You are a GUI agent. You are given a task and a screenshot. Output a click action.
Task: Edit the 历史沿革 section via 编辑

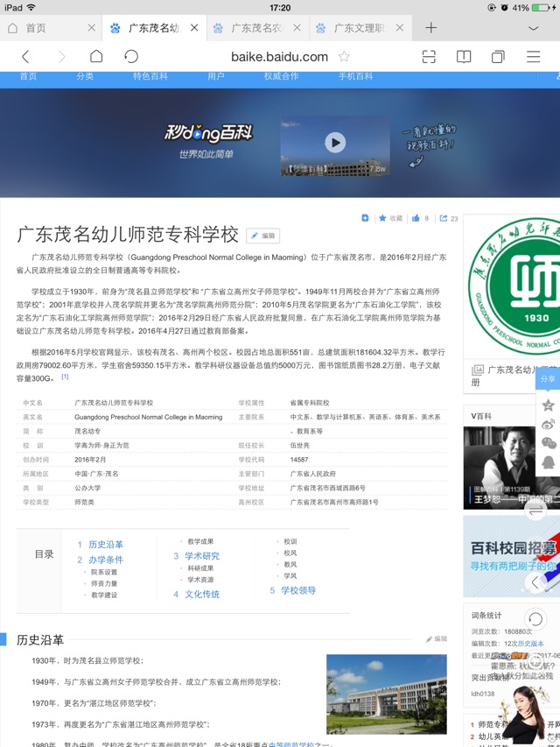click(x=437, y=638)
